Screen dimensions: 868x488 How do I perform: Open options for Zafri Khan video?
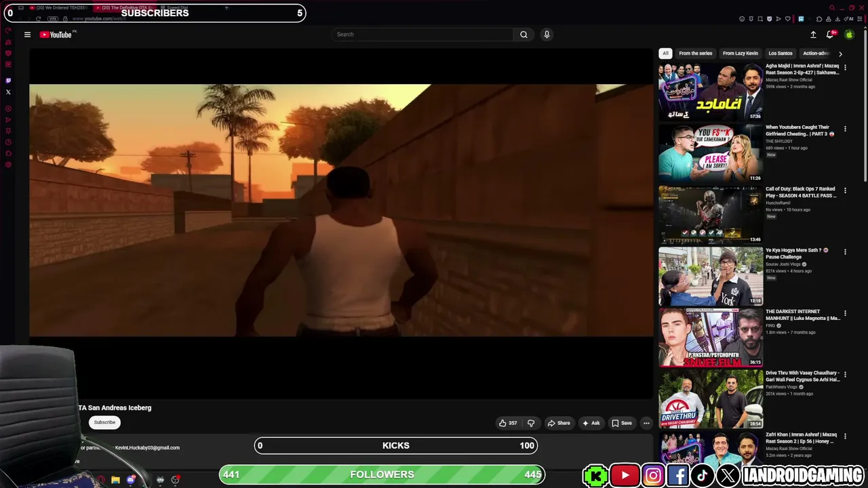pyautogui.click(x=845, y=436)
